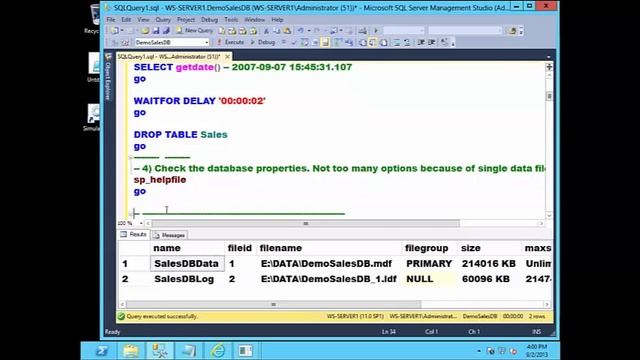Screen dimensions: 640x360
Task: Uncomment the selected lines icon
Action: 407,42
